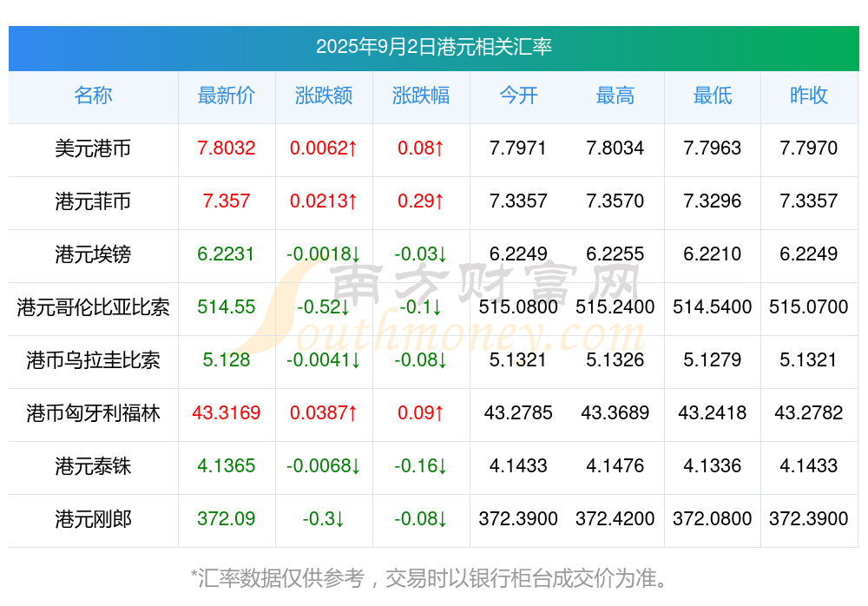Click the high value 5.1326

pyautogui.click(x=615, y=360)
